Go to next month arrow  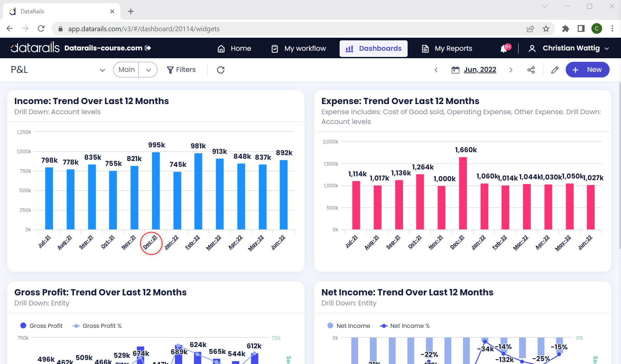(511, 70)
